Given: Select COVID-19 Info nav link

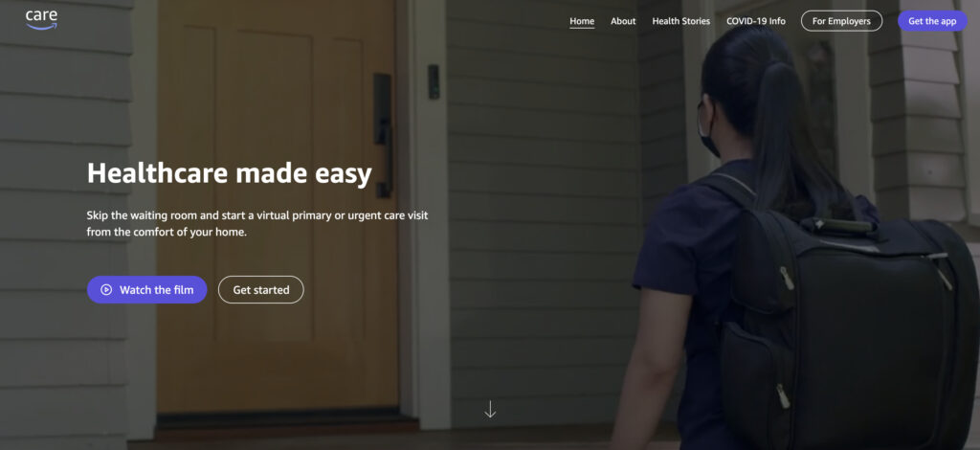Looking at the screenshot, I should pos(756,21).
